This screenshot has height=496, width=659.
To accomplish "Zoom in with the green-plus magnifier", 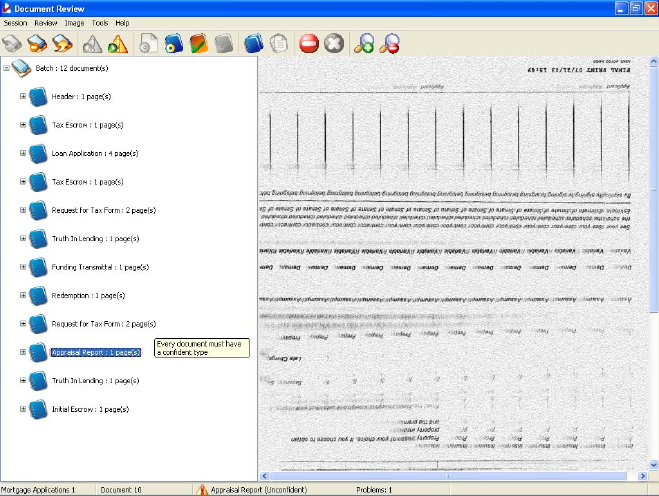I will pos(365,44).
